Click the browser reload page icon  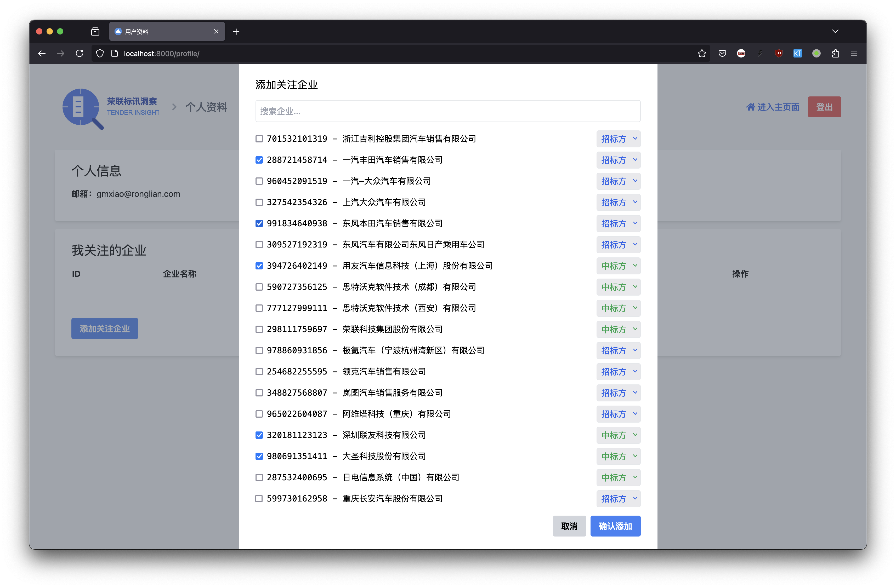tap(80, 53)
